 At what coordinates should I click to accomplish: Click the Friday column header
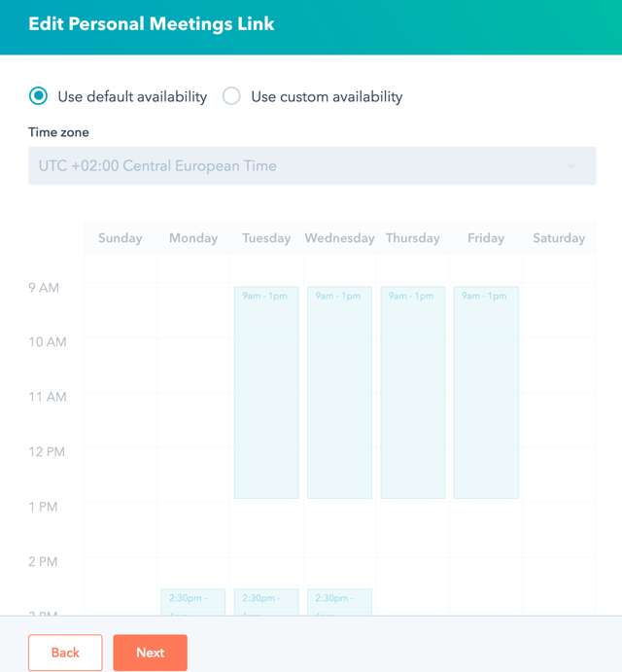pos(486,238)
